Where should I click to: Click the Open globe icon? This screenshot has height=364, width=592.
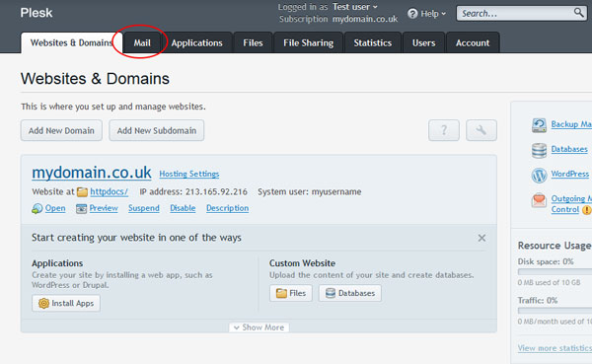coord(37,208)
